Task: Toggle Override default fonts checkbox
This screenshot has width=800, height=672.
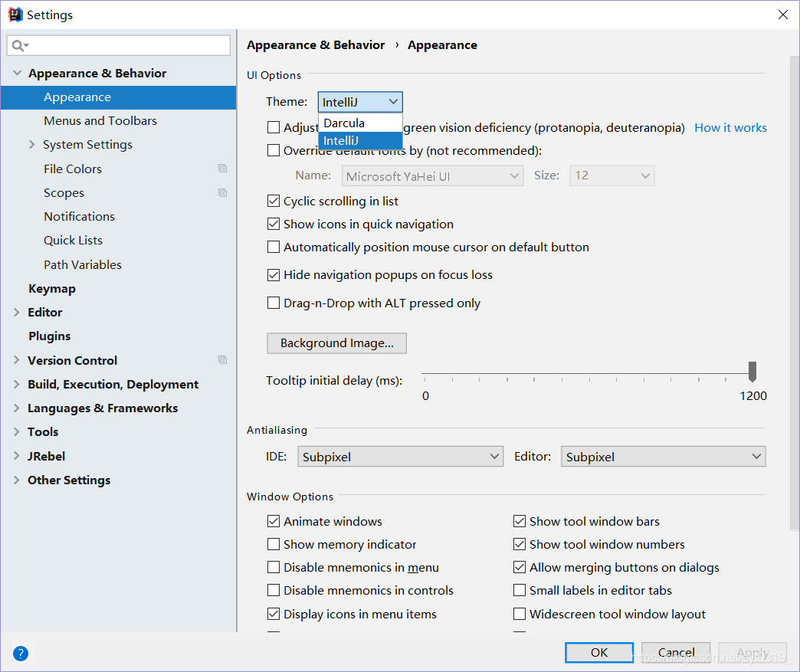Action: point(274,150)
